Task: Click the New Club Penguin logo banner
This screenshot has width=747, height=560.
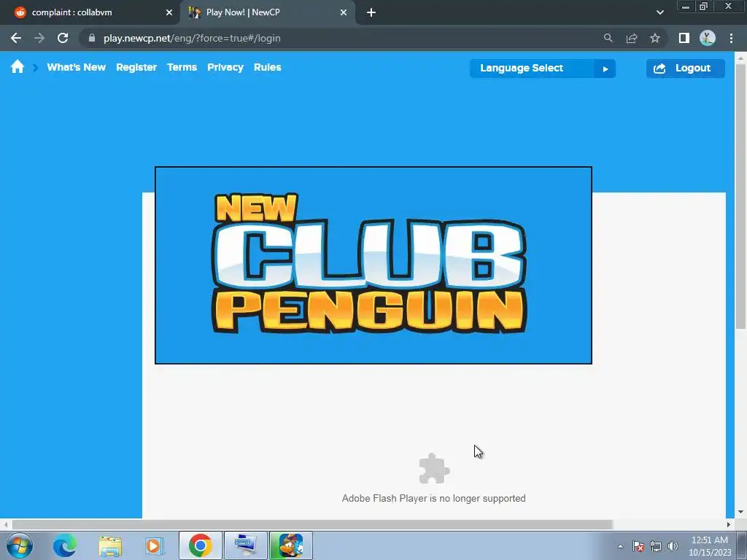Action: [x=373, y=265]
